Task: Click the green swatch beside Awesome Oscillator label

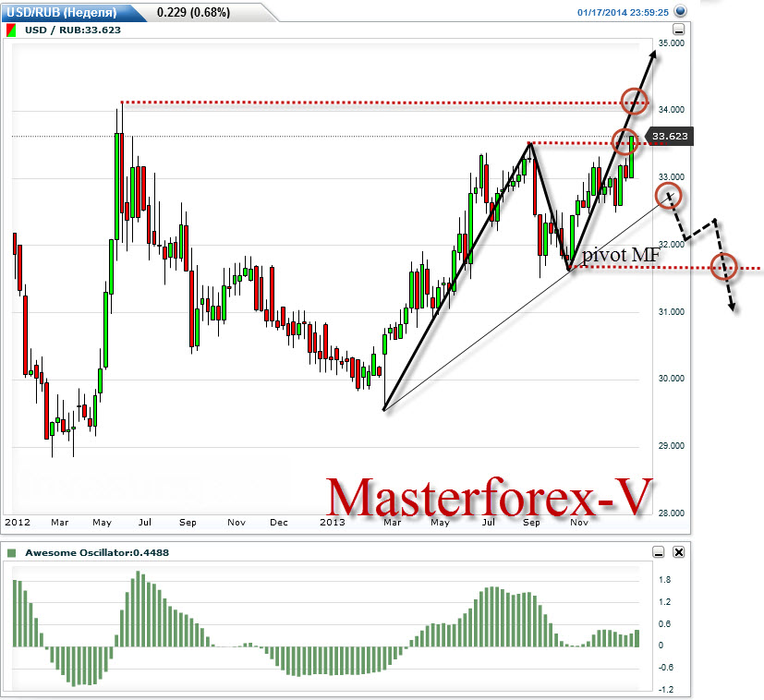Action: coord(12,553)
